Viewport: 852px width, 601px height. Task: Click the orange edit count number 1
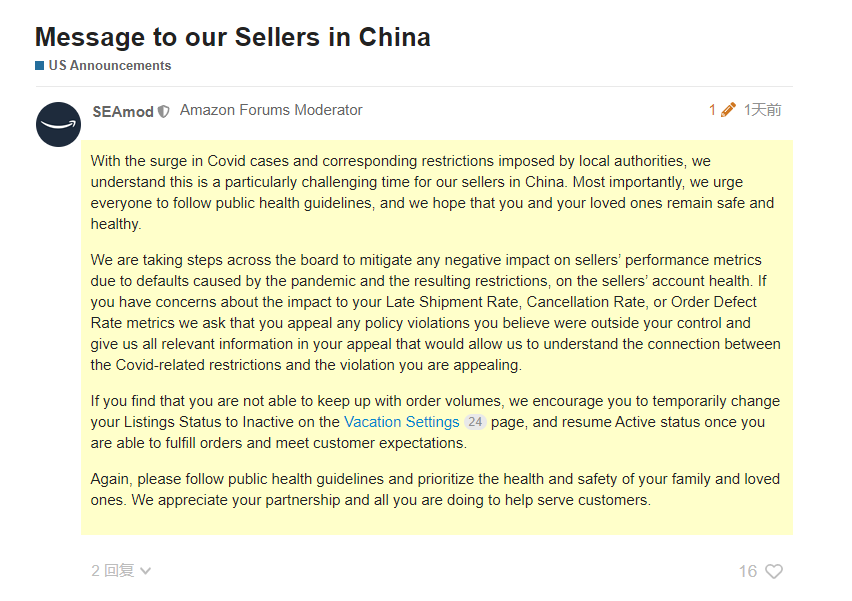point(712,110)
